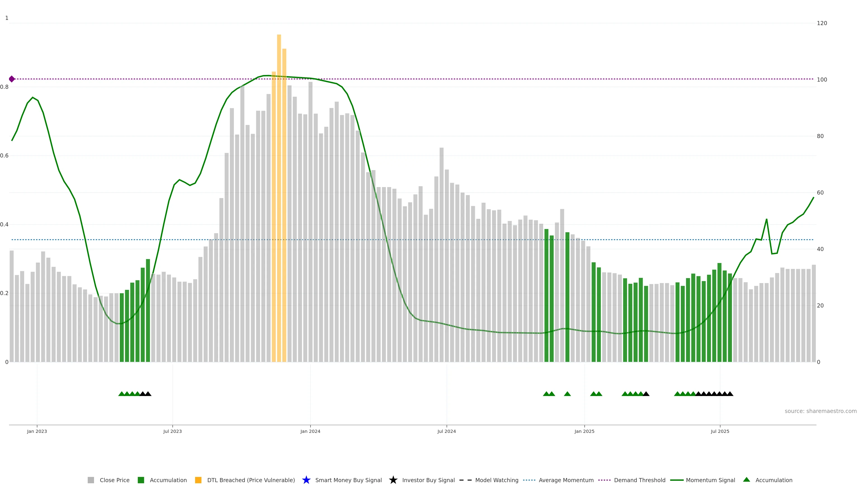This screenshot has height=488, width=868.
Task: Click the dashed Model Watching legend marker
Action: (x=465, y=480)
